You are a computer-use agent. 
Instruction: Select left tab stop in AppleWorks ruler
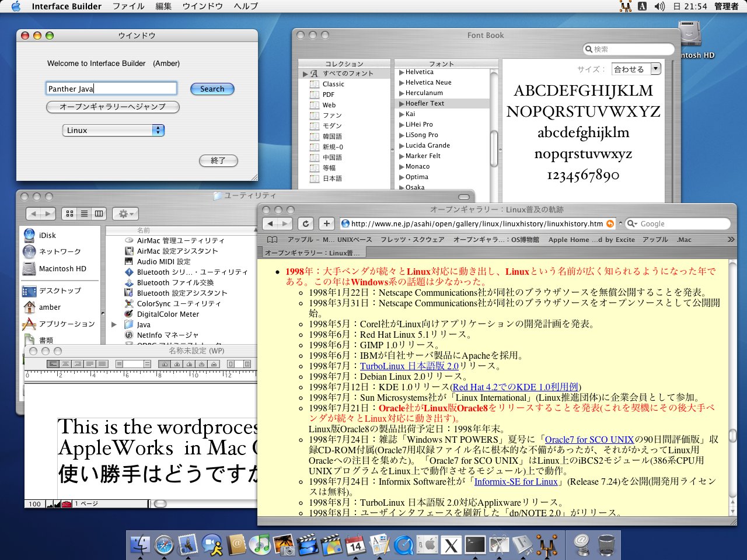point(165,364)
